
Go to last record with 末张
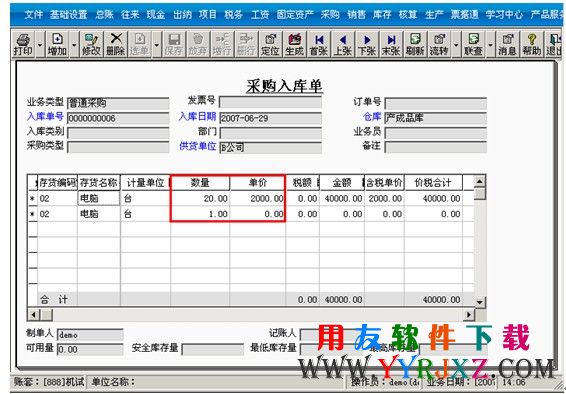point(391,44)
